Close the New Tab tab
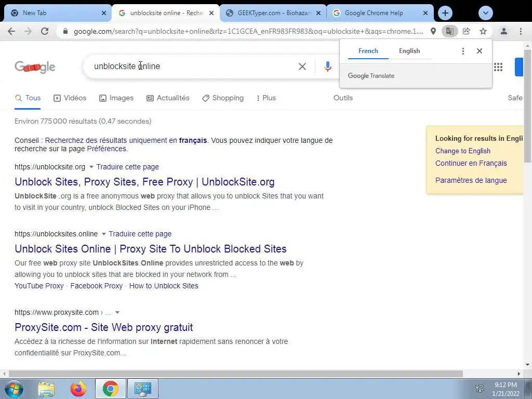This screenshot has height=399, width=532. 104,13
